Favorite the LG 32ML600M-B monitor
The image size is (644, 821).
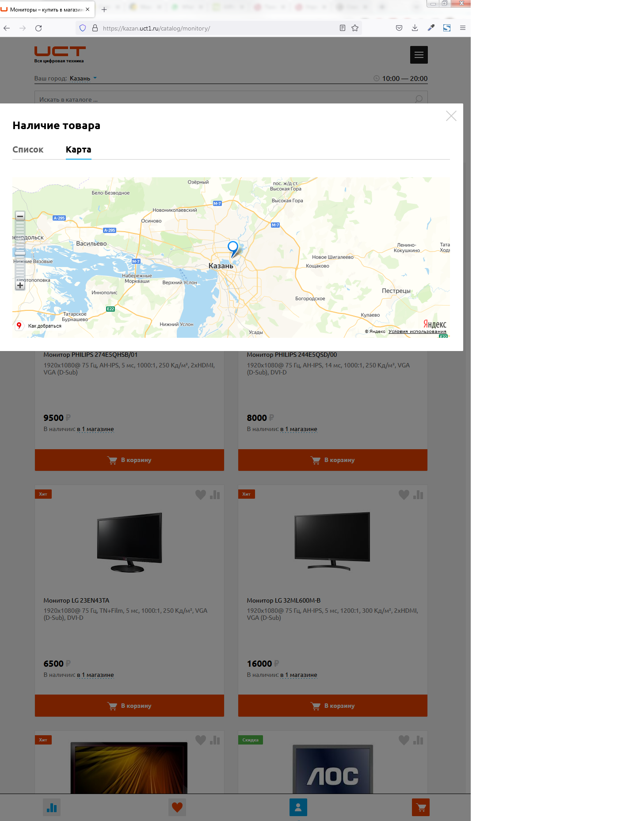click(x=404, y=495)
